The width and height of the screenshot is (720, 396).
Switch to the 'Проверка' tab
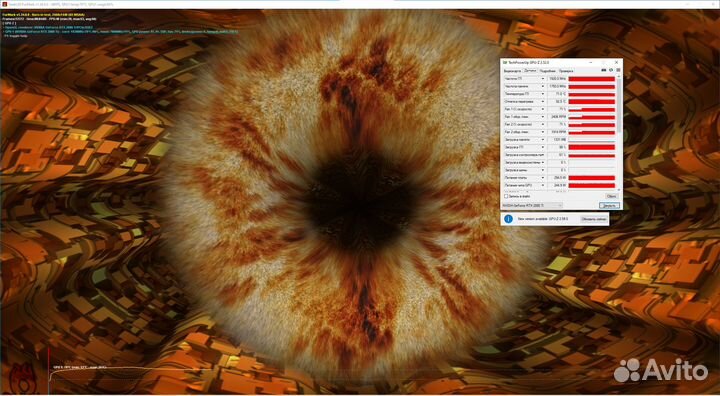566,71
